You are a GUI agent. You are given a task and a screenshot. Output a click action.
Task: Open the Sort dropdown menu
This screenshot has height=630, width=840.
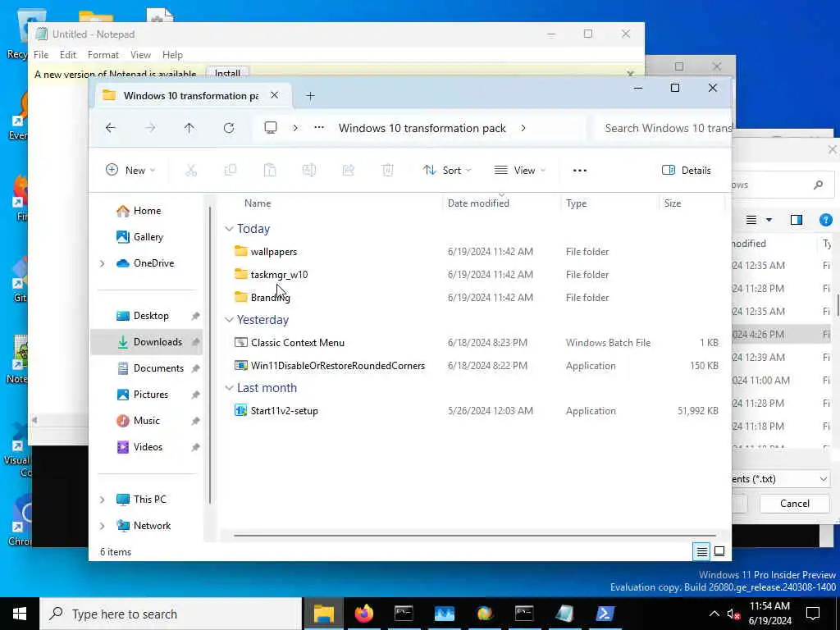click(447, 171)
